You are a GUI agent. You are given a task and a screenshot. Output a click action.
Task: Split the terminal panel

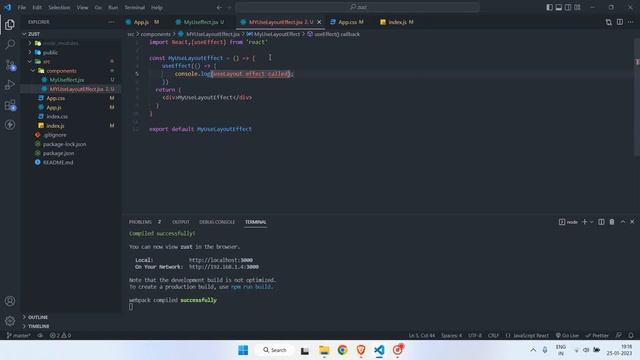point(601,222)
